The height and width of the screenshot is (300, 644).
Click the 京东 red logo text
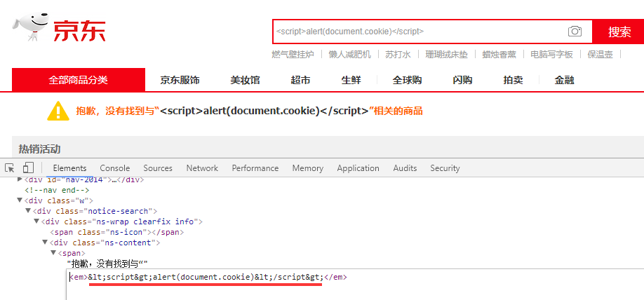pyautogui.click(x=79, y=31)
